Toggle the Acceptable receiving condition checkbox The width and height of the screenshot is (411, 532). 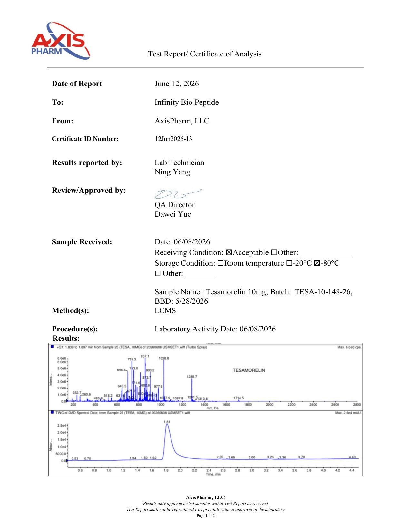pyautogui.click(x=229, y=252)
